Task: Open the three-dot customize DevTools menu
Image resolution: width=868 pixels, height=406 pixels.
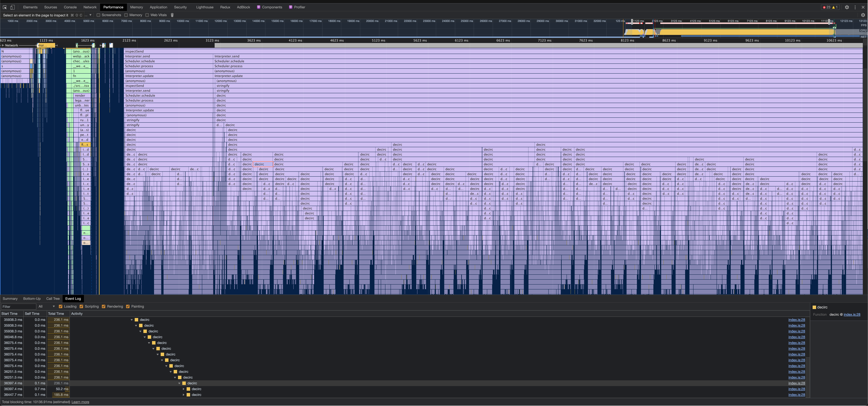Action: (855, 7)
